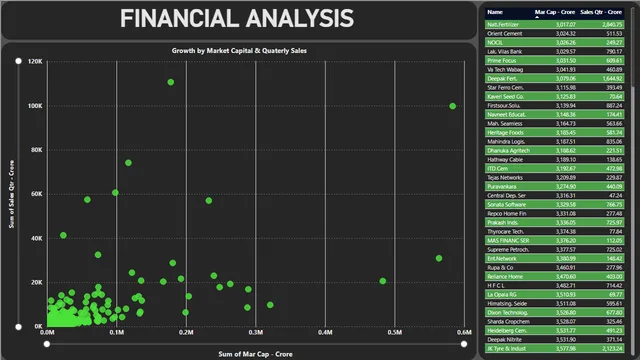Select the Rupa & Co row

click(554, 267)
